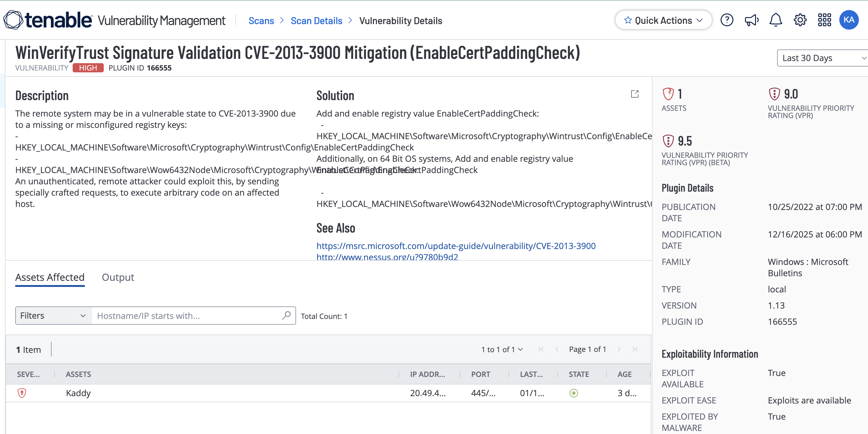Click the Vulnerability Details breadcrumb text

401,21
